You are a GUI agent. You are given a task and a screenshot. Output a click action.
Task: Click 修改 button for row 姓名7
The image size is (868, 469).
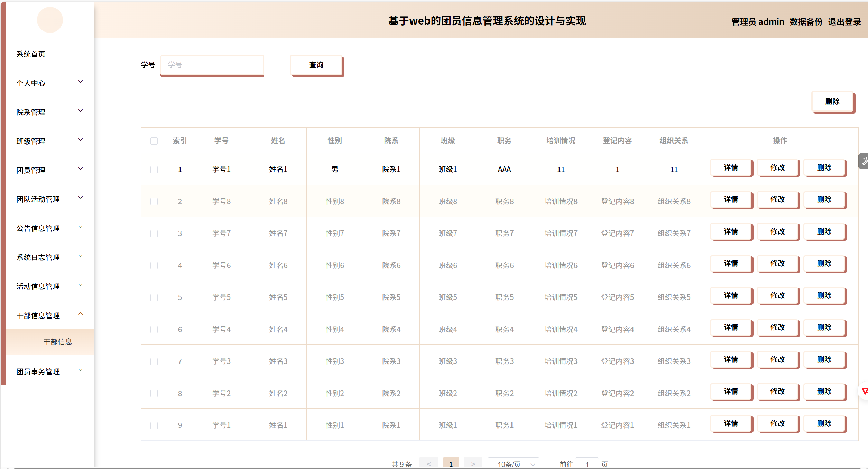tap(777, 232)
